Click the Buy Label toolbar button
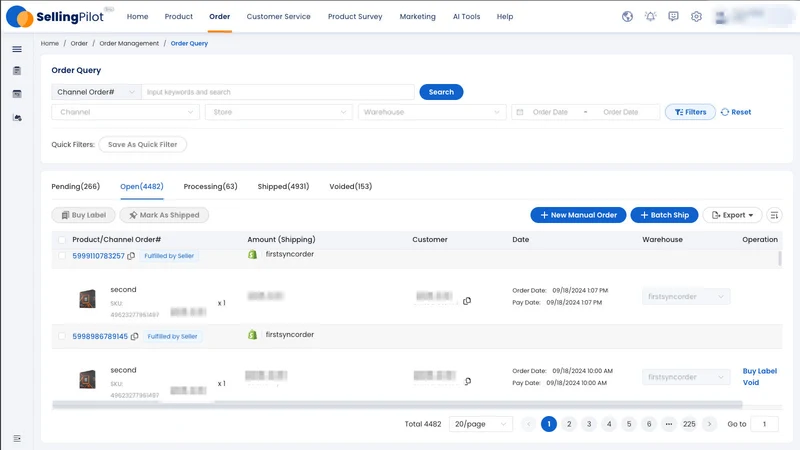Screen dimensions: 800x450 [x=83, y=215]
